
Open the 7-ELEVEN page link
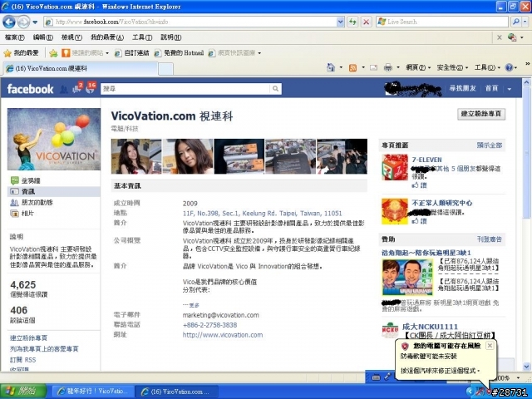[426, 160]
